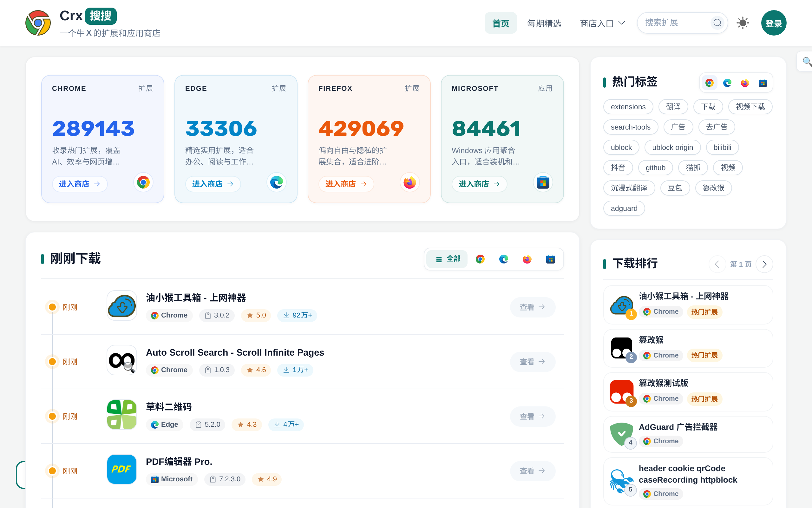Click 进入商店 in EDGE card

[213, 184]
